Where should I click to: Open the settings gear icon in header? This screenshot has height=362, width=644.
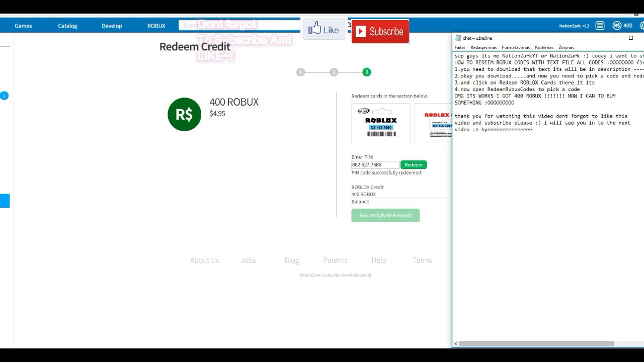tap(641, 26)
